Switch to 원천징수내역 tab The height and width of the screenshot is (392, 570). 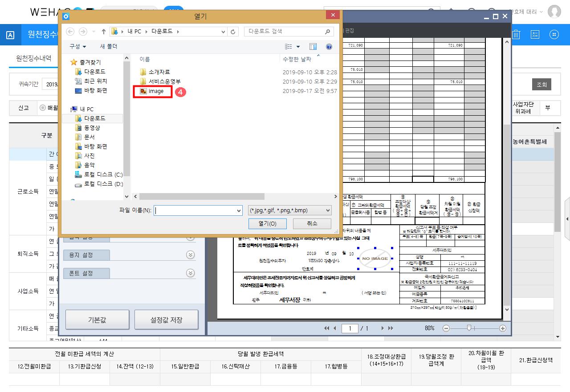33,58
